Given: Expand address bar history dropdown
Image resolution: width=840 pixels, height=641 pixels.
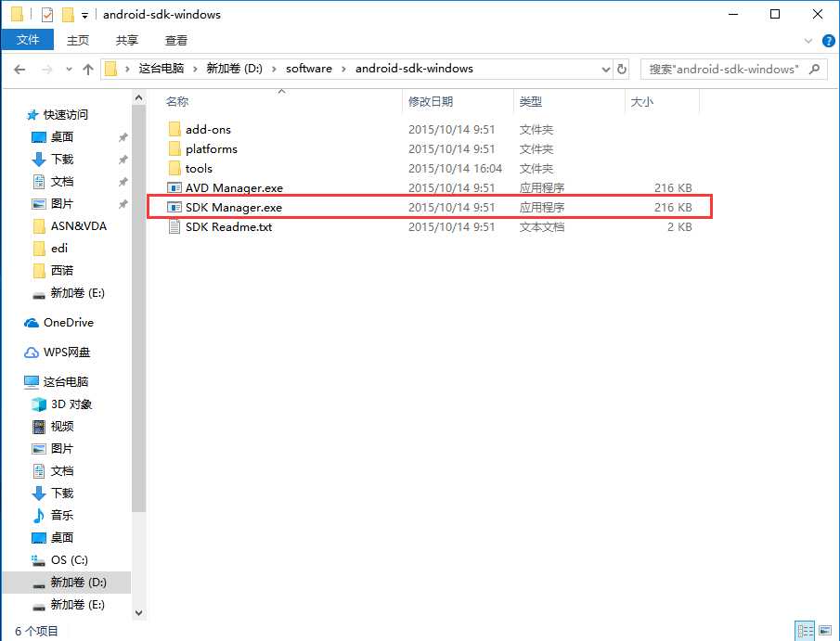Looking at the screenshot, I should click(605, 69).
